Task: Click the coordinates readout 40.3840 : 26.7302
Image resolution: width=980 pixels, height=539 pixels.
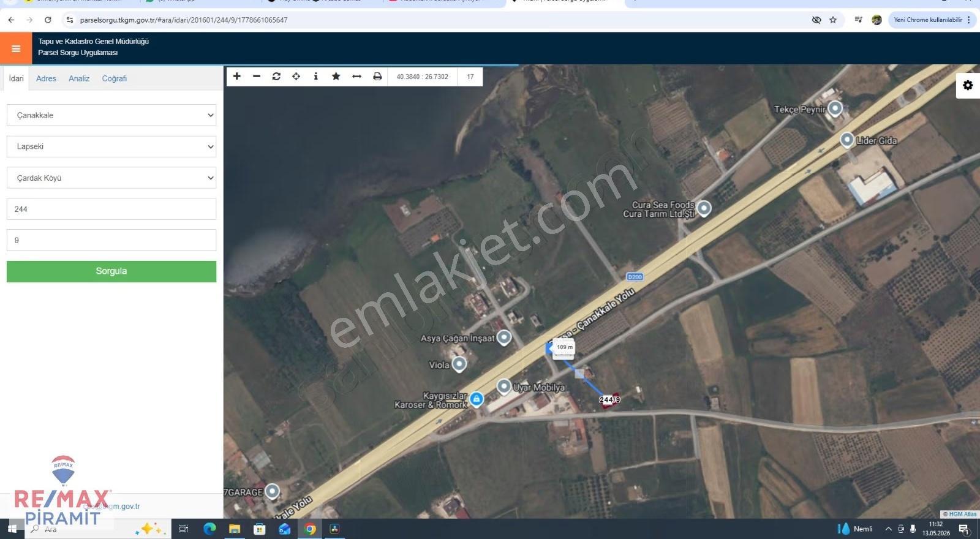Action: 422,77
